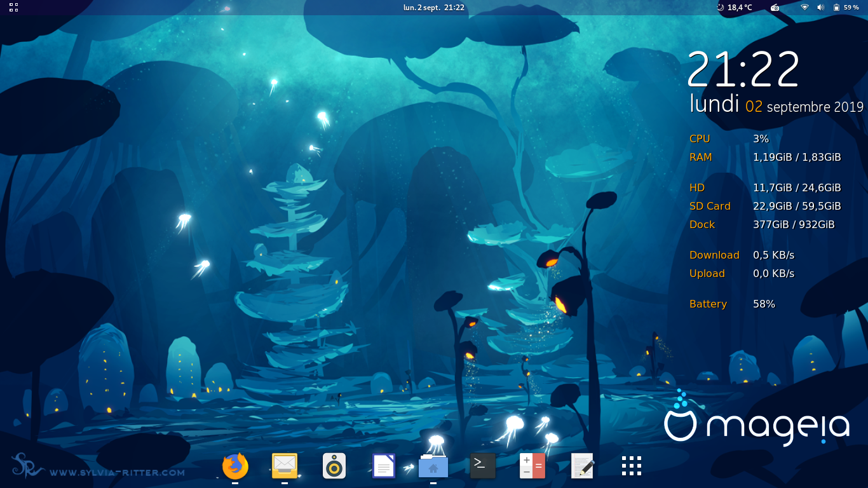Click the Download speed '0,5 KB/s'
Viewport: 868px width, 488px height.
773,255
